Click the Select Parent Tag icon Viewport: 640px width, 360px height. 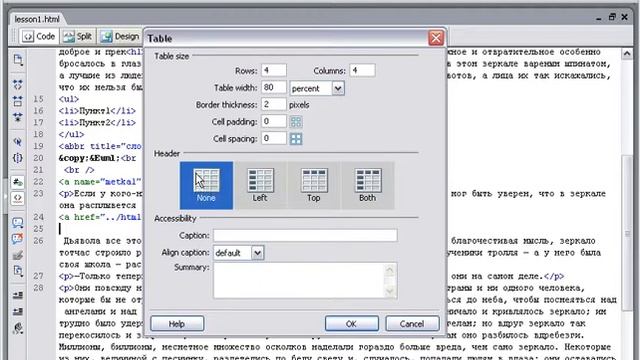[18, 142]
